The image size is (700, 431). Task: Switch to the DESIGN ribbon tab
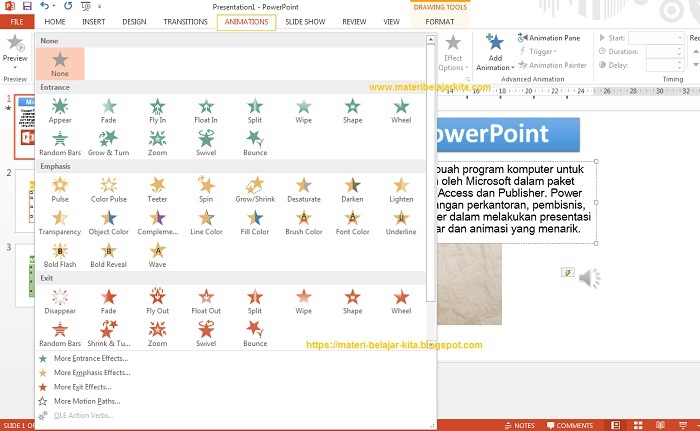coord(134,21)
